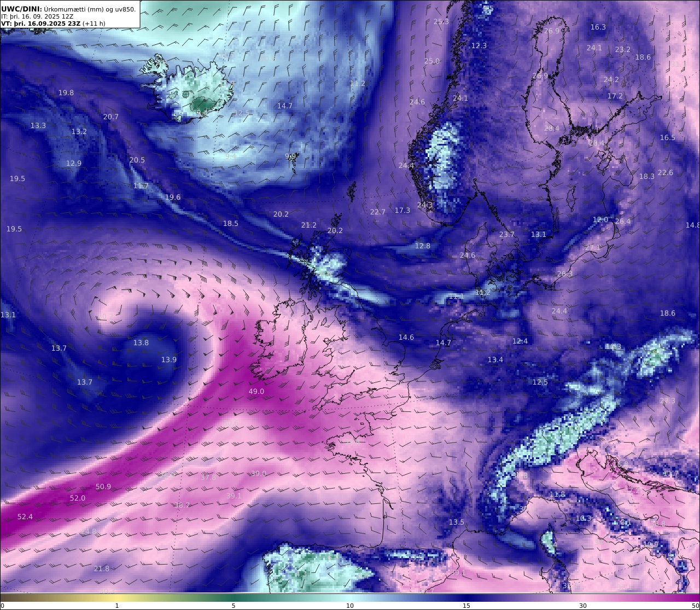Click the 22.7 value in the North Sea
Screen dimensions: 700x610
tap(378, 212)
